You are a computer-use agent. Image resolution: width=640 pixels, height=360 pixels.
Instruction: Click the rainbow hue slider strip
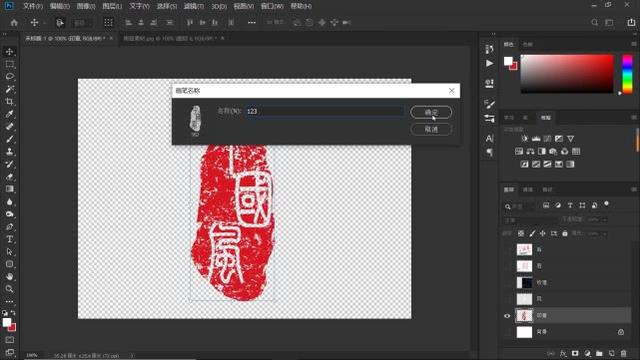click(x=627, y=74)
